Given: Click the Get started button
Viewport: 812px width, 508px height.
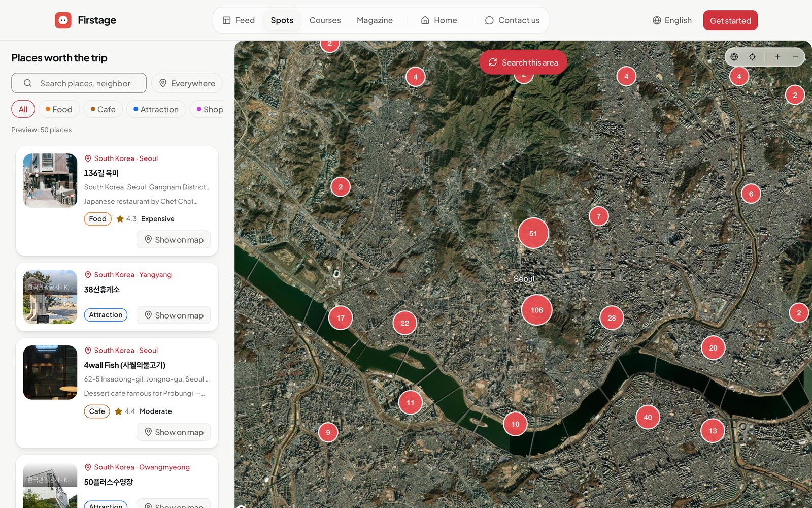Looking at the screenshot, I should click(x=730, y=20).
